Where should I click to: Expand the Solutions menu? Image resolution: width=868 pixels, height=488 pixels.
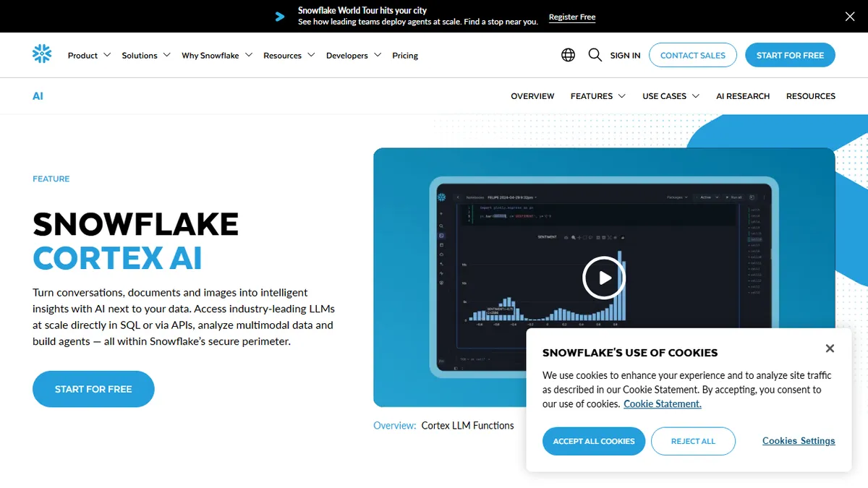146,55
